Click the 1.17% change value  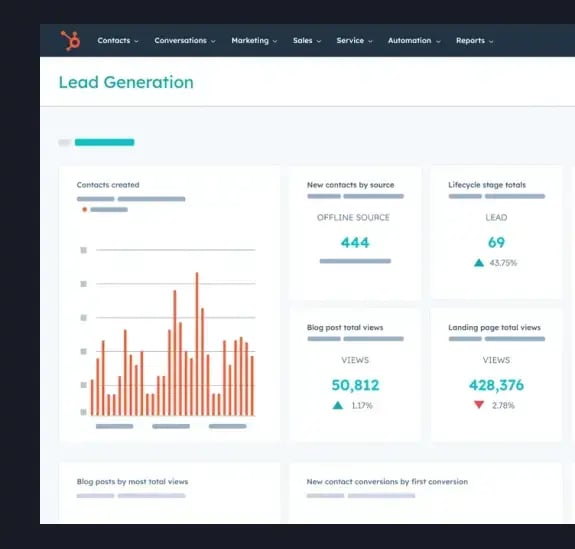(x=362, y=406)
